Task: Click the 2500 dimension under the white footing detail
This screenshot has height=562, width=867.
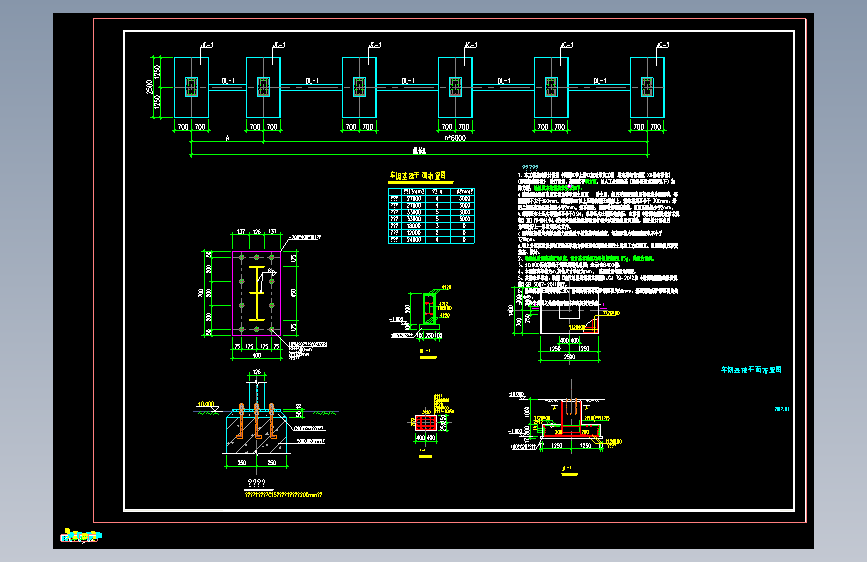Action: (569, 357)
